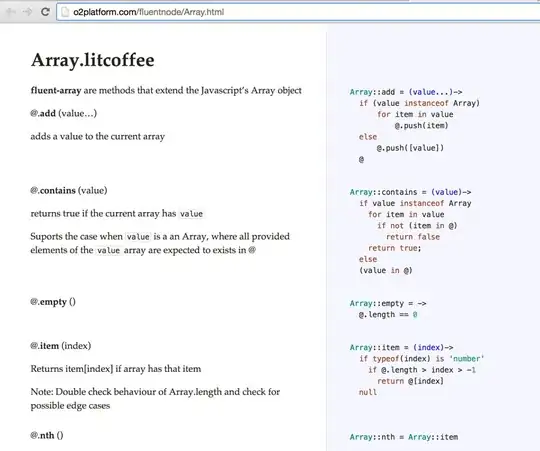Click code line "if typeof(index) is 'number'"
The image size is (540, 451).
[422, 358]
